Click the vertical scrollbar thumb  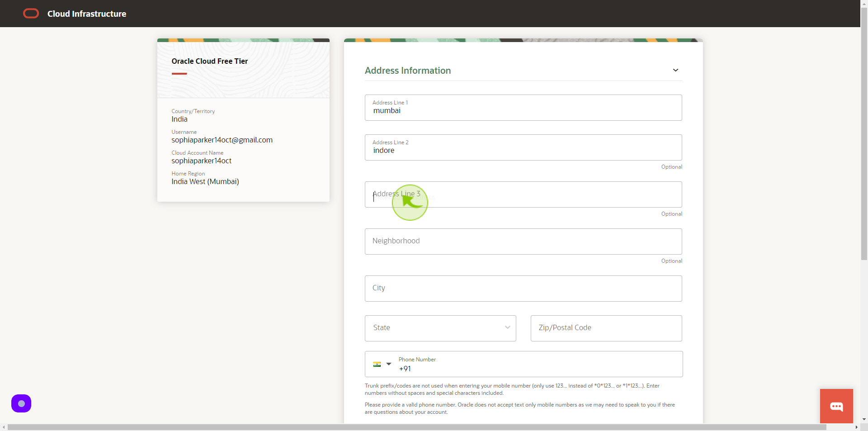tap(864, 133)
